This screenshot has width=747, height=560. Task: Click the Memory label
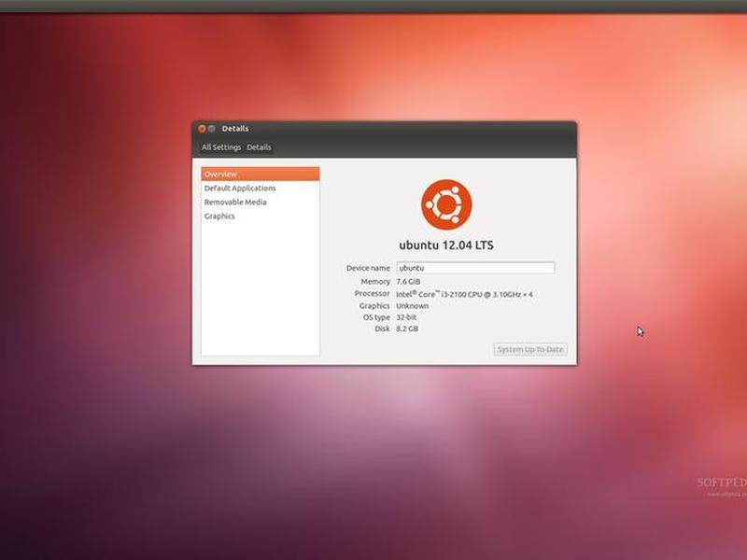(x=375, y=282)
